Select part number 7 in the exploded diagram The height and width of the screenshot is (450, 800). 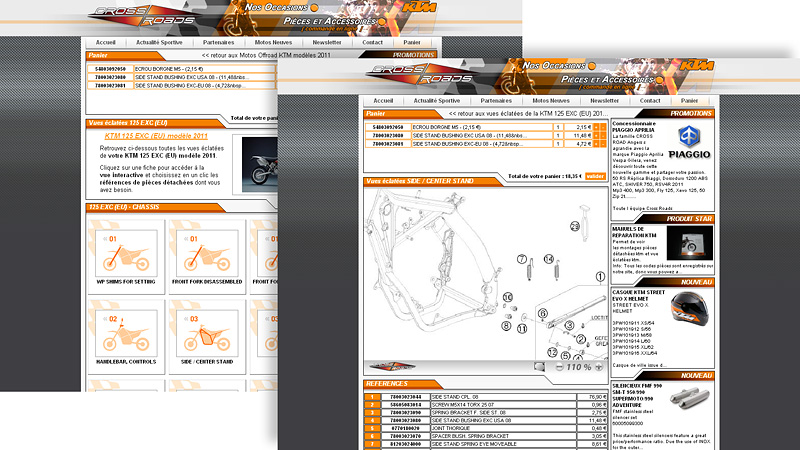[x=521, y=259]
